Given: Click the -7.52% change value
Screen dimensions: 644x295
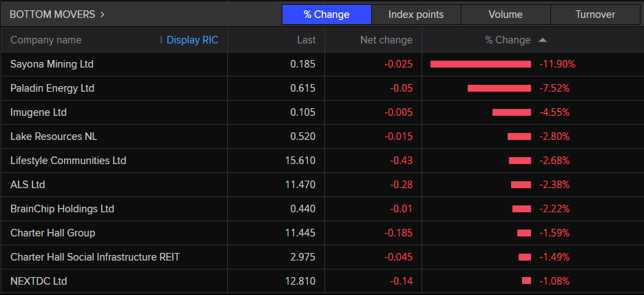Looking at the screenshot, I should (554, 88).
